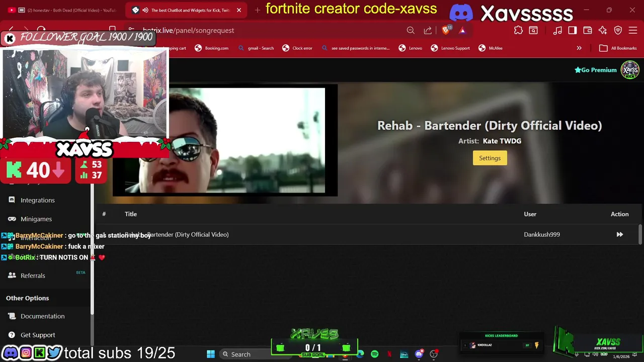The image size is (644, 362).
Task: Click the Brave VPN shield icon
Action: point(618,30)
